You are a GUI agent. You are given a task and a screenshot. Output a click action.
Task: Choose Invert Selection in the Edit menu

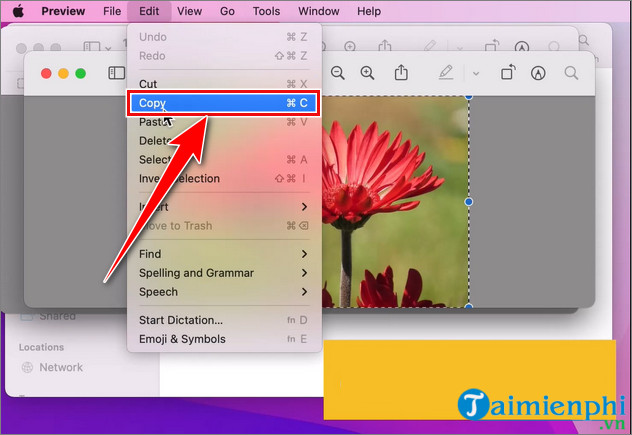224,178
